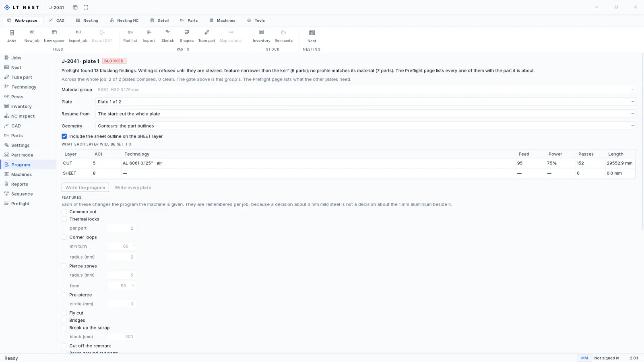Image resolution: width=644 pixels, height=362 pixels.
Task: Click the CUT row Technology cell
Action: (x=318, y=163)
